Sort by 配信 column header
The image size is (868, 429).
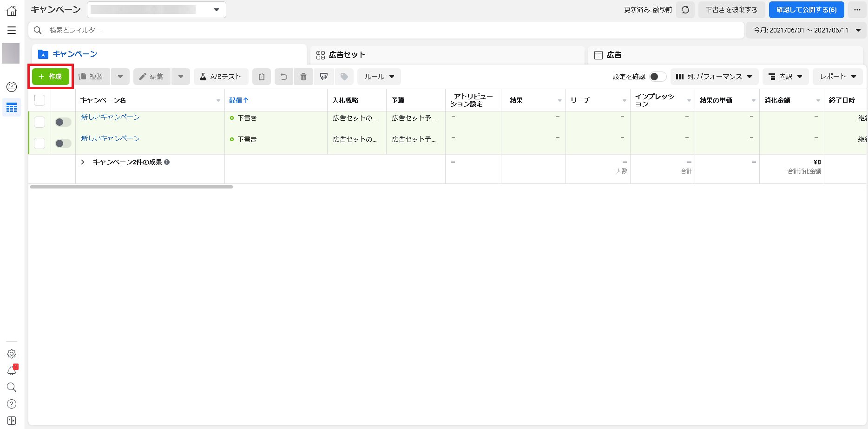[x=239, y=100]
